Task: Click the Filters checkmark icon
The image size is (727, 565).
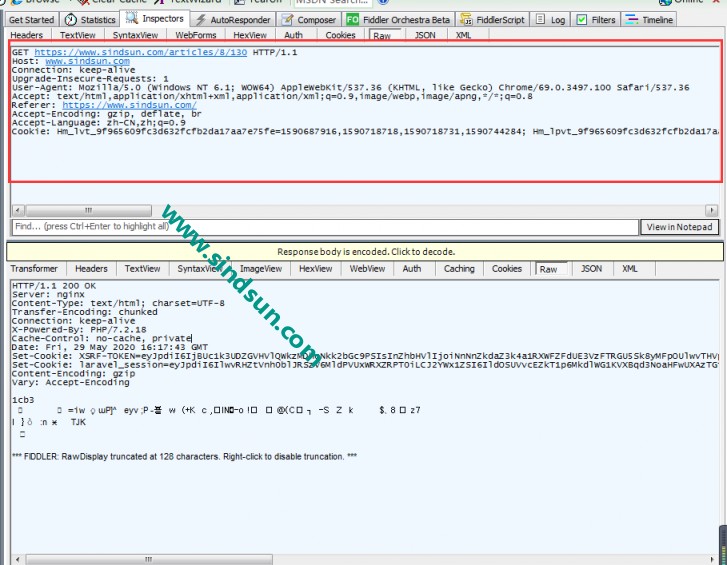Action: click(581, 20)
